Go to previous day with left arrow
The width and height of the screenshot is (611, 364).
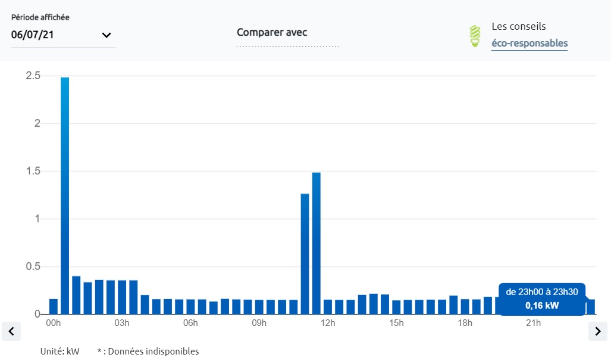[11, 331]
